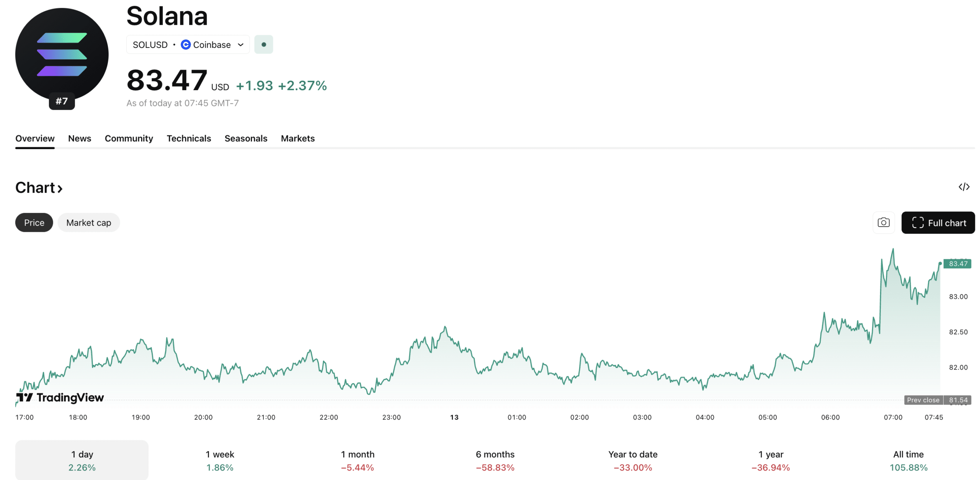Open the Markets tab
Viewport: 980px width, 480px height.
(x=297, y=138)
